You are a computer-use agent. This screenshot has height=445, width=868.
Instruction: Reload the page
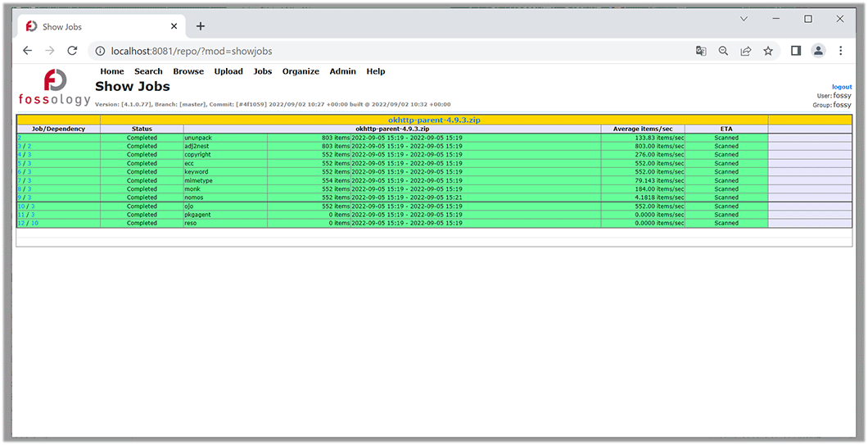pos(72,51)
